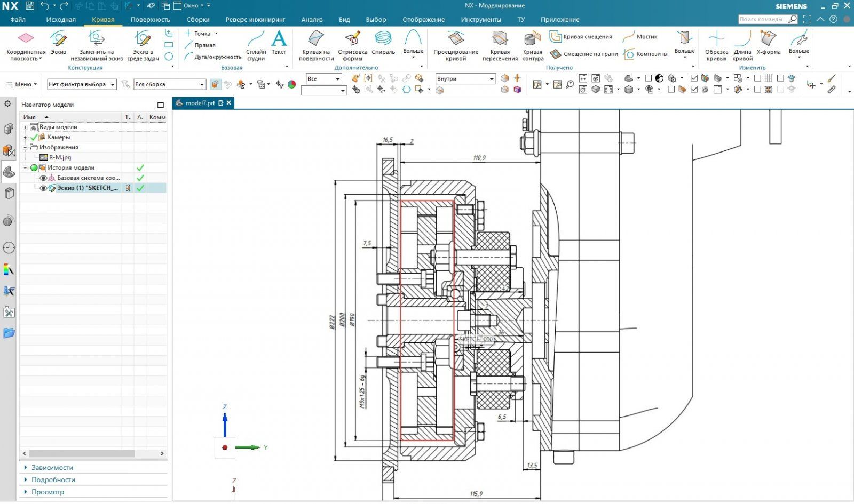Hide the Эскиз (1) SKETCH item
The image size is (854, 504).
(44, 188)
